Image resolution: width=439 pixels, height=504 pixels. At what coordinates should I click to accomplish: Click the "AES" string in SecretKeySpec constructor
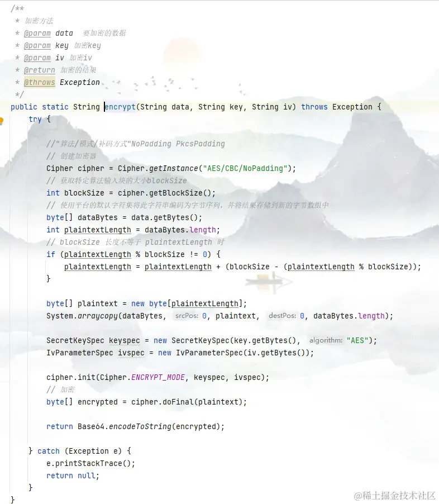point(357,340)
